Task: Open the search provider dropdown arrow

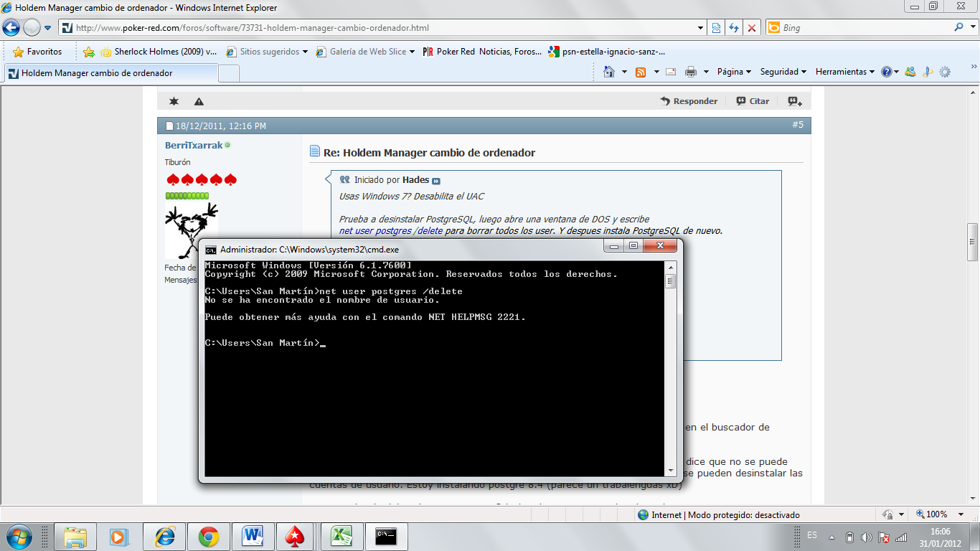Action: click(x=971, y=28)
